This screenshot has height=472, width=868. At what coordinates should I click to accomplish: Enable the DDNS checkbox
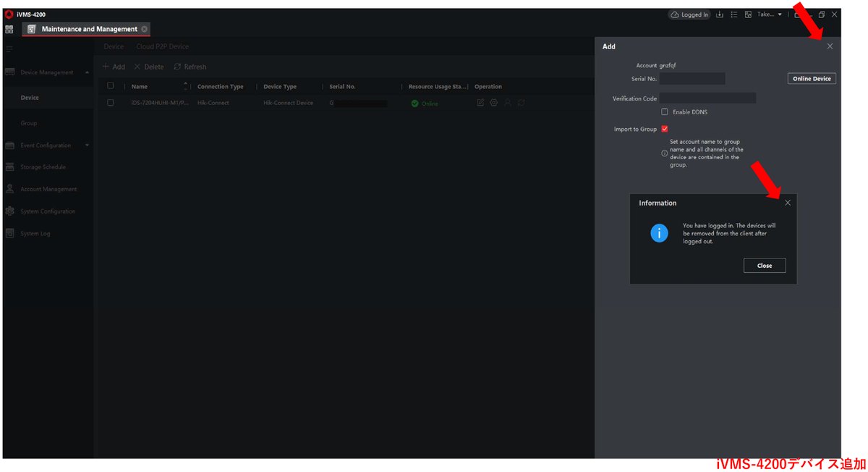click(665, 111)
